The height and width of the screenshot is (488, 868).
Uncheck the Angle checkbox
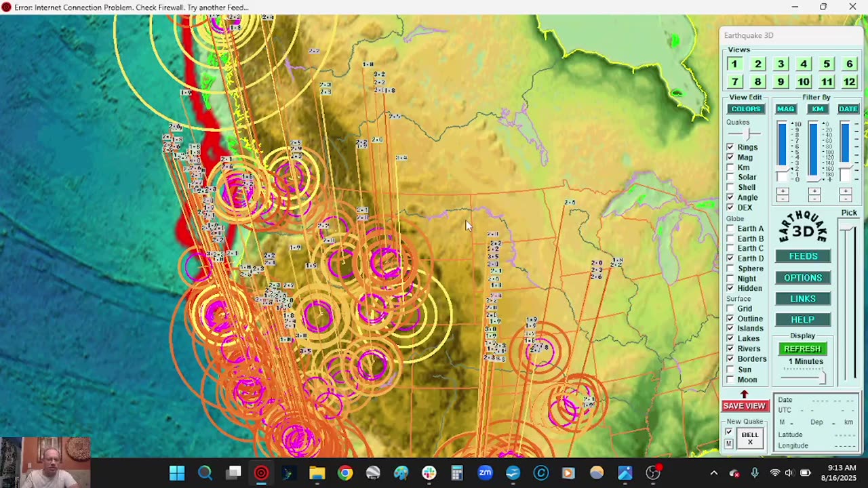pos(730,197)
